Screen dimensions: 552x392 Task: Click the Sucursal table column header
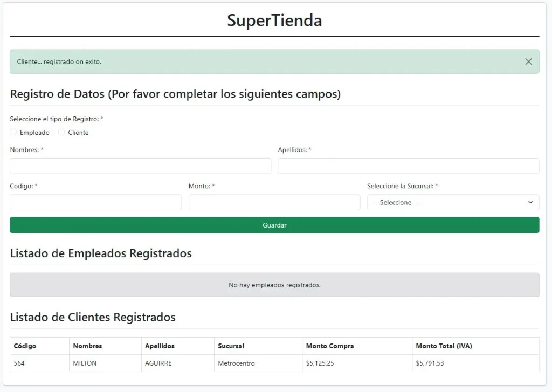tap(231, 346)
